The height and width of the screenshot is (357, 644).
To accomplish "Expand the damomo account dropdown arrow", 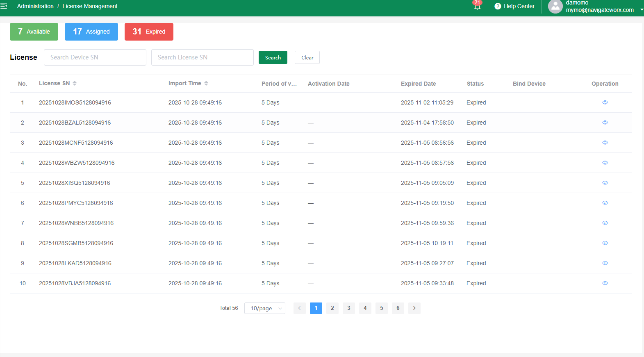I will 642,9.
